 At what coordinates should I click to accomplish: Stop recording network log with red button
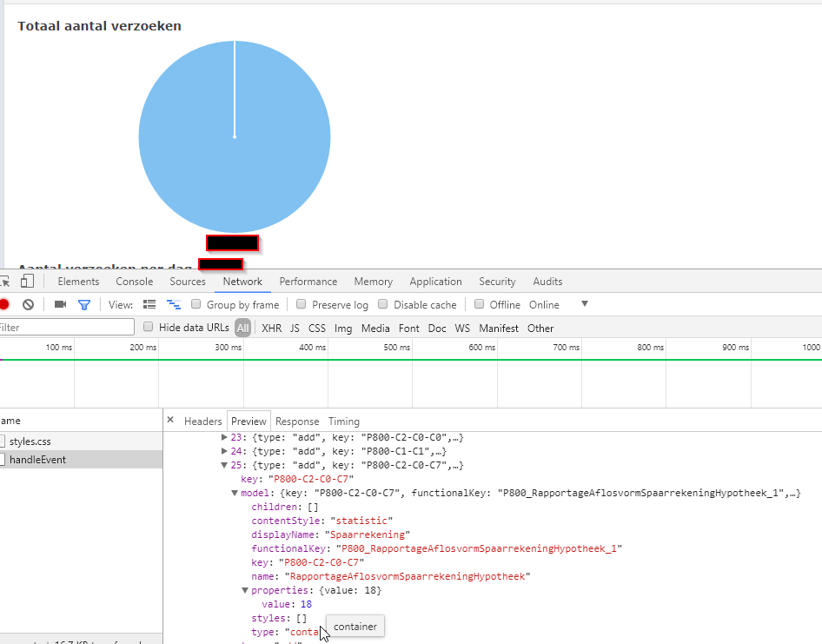click(4, 304)
